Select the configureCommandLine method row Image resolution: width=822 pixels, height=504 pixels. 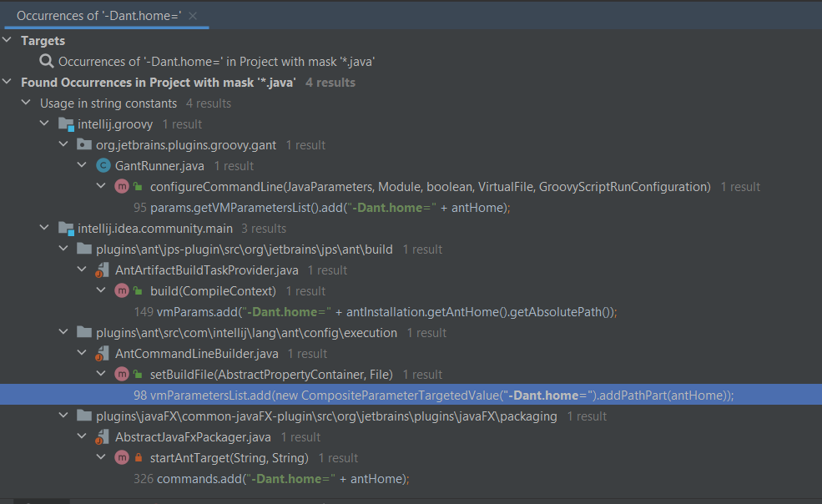point(431,187)
